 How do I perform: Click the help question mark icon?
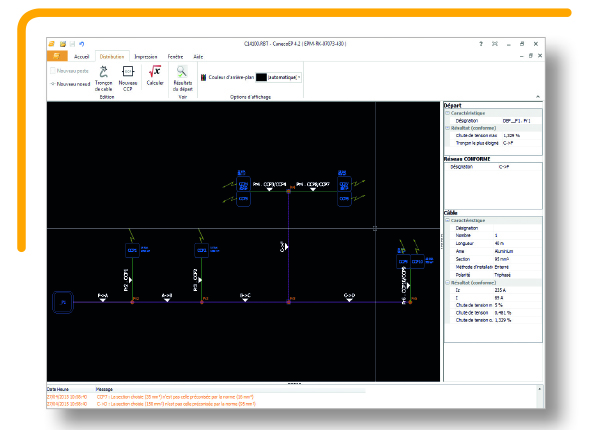[481, 44]
